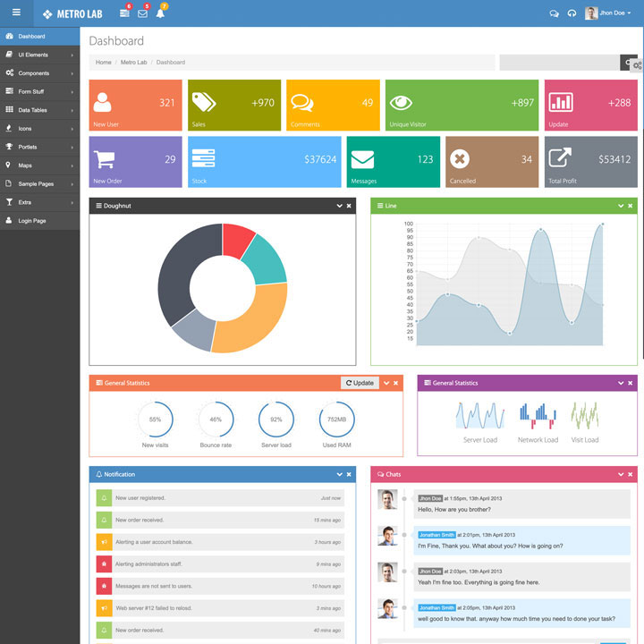Close the Doughnut panel
The image size is (644, 644).
point(349,206)
